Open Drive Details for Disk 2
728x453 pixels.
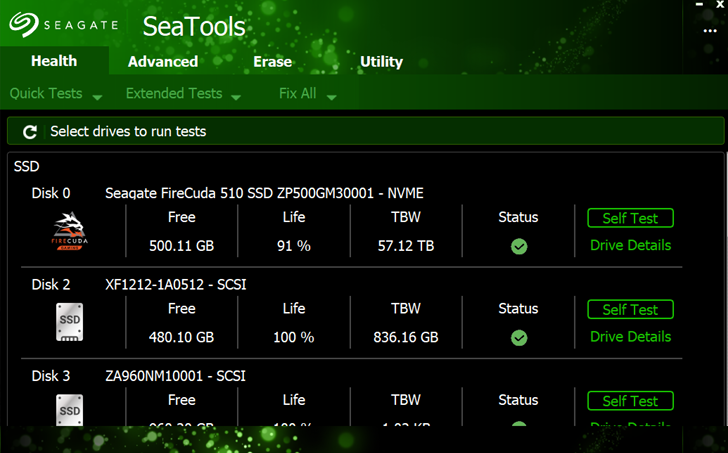(630, 337)
